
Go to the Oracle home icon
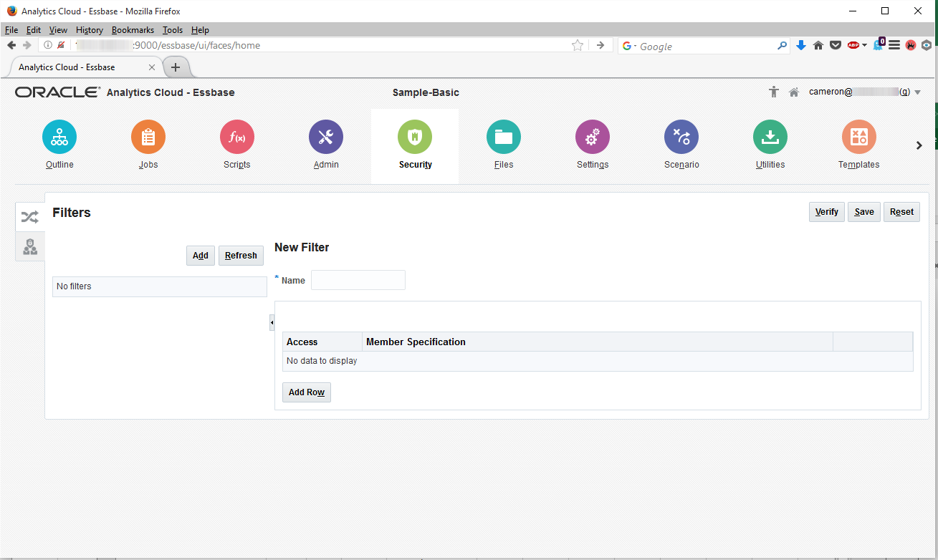[794, 92]
